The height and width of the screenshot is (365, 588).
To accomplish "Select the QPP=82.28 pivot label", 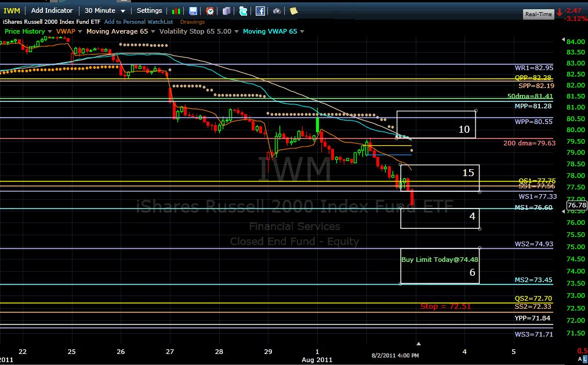I will [533, 78].
